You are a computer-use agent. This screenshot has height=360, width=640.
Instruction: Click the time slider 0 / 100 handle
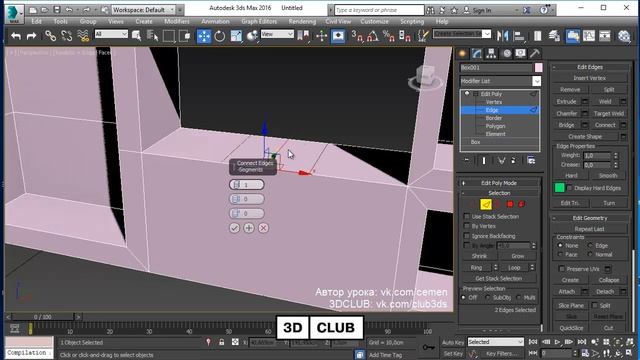point(43,317)
